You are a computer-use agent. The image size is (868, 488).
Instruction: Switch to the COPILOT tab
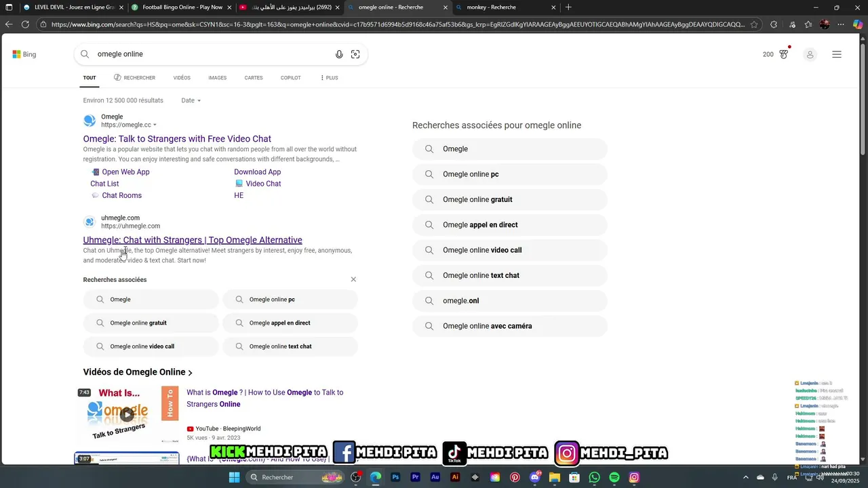point(291,78)
